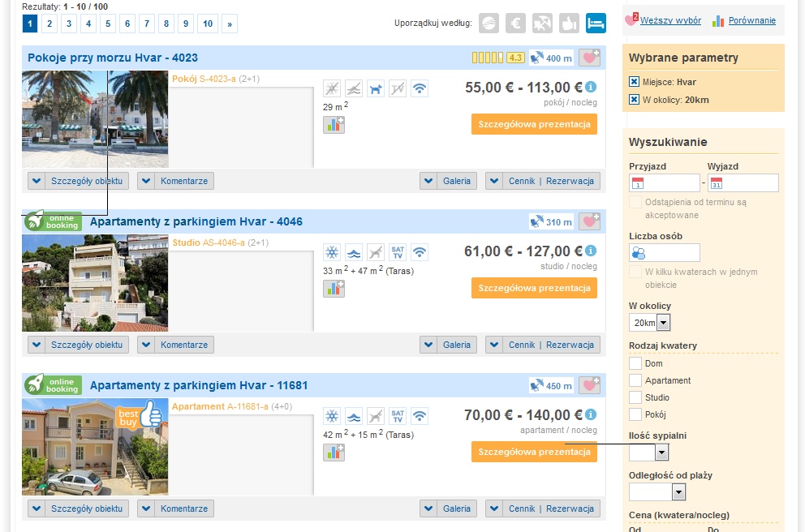The height and width of the screenshot is (532, 805).
Task: Open the Ilość sypialni dropdown
Action: click(661, 453)
